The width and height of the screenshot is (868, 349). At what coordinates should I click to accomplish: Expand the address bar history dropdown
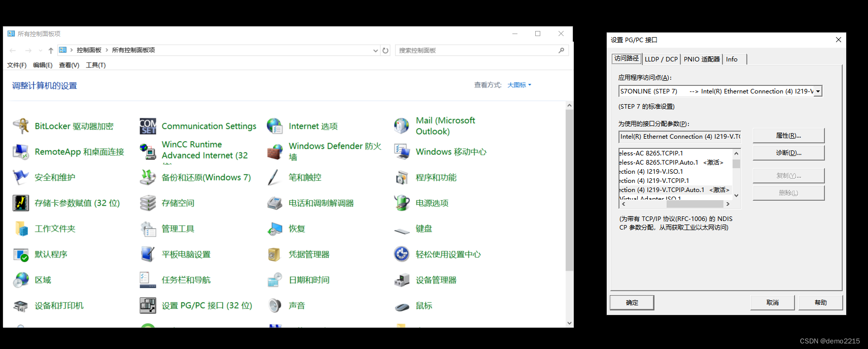(375, 50)
